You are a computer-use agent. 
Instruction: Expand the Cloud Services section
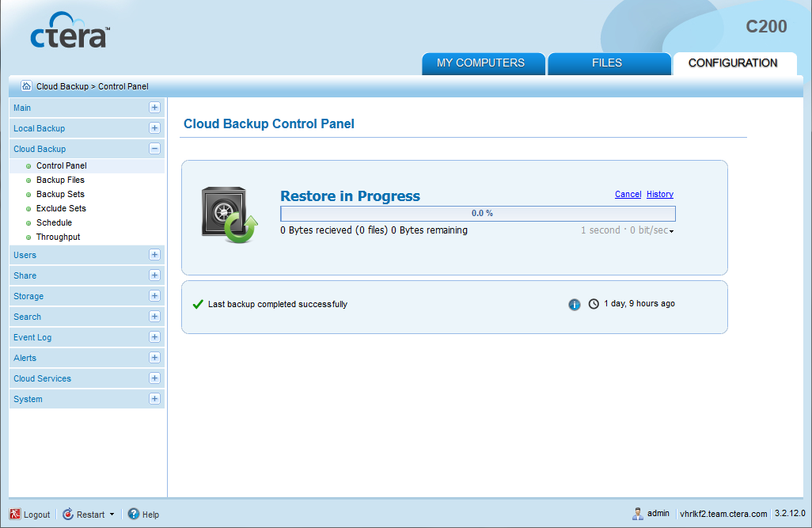tap(154, 378)
